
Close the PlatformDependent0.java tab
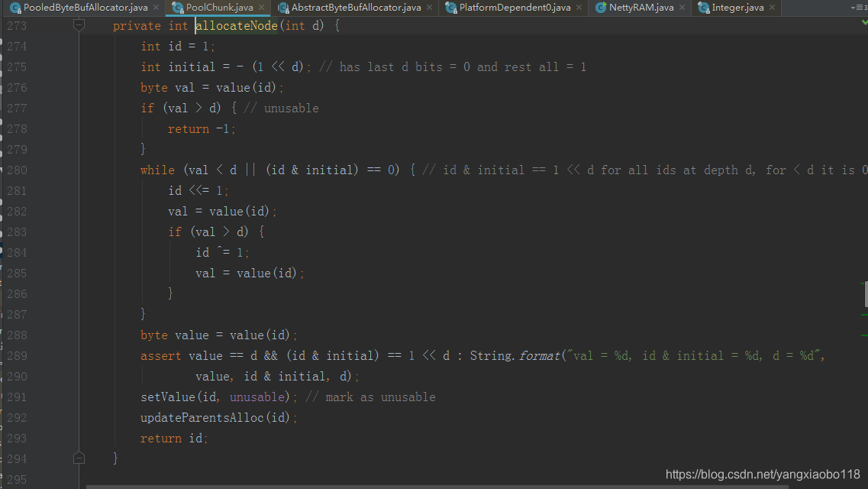(x=579, y=8)
